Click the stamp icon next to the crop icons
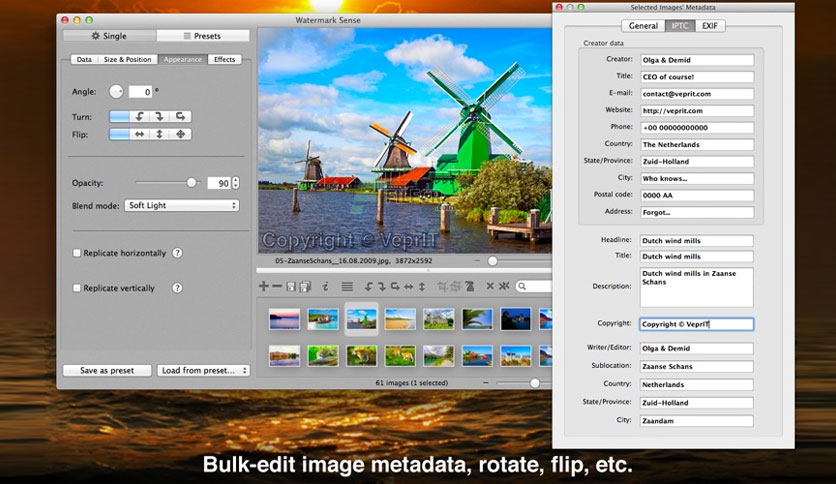The height and width of the screenshot is (484, 836). 470,286
